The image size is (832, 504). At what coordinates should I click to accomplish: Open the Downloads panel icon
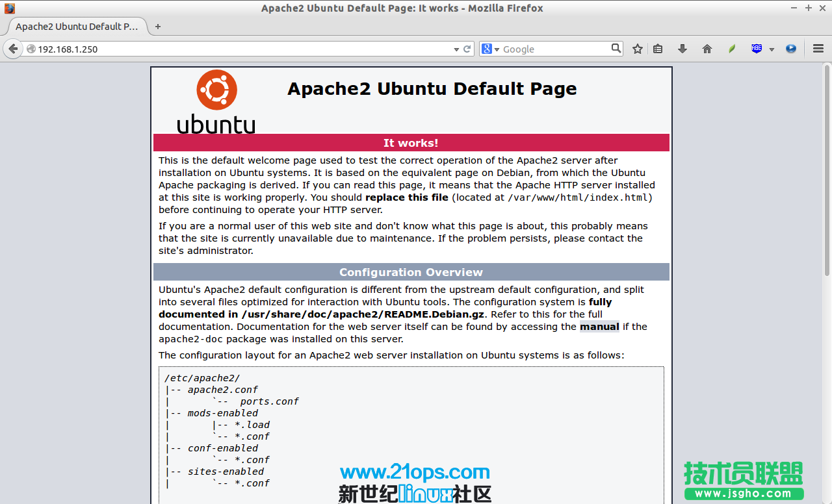(x=682, y=48)
